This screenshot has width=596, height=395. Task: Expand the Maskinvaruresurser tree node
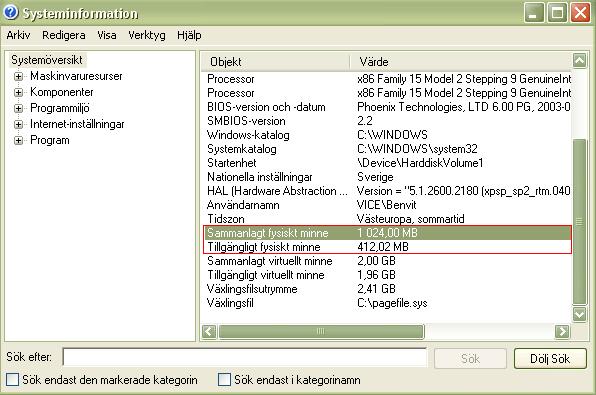tap(18, 76)
